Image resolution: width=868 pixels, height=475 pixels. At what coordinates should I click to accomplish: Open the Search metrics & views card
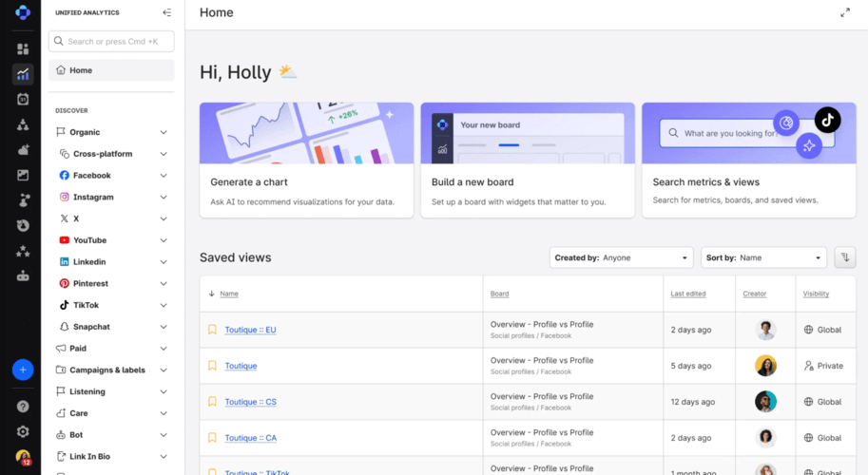pos(749,160)
